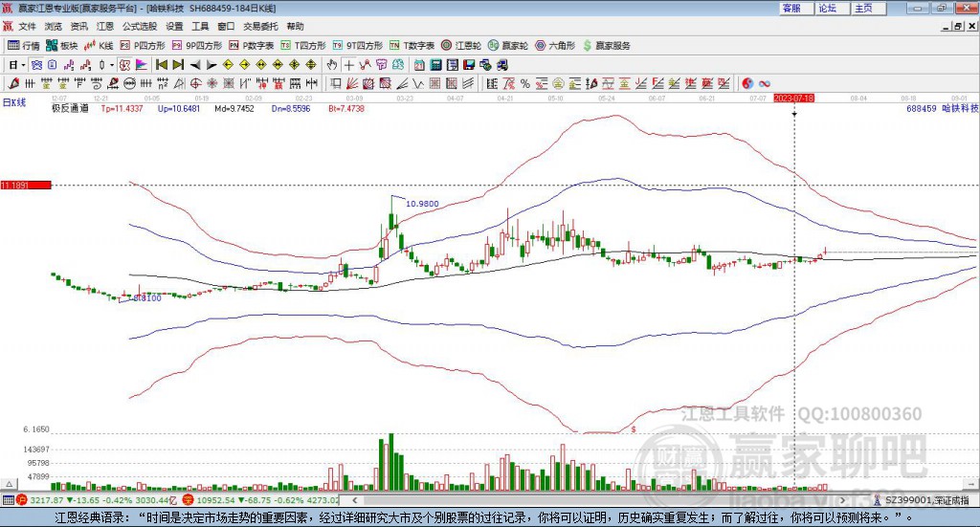
Task: Click the 688459 哈铁科技 stock label
Action: coord(942,108)
